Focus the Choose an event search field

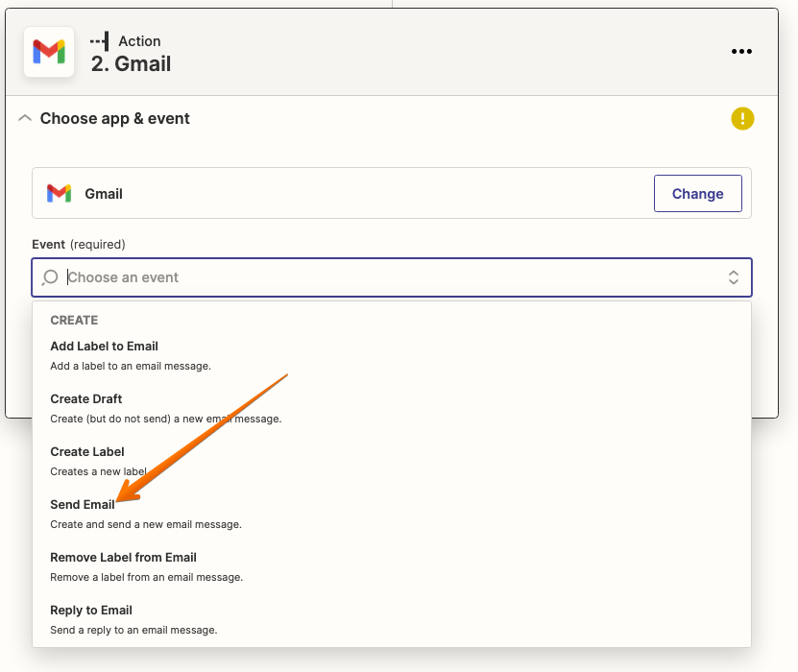392,277
